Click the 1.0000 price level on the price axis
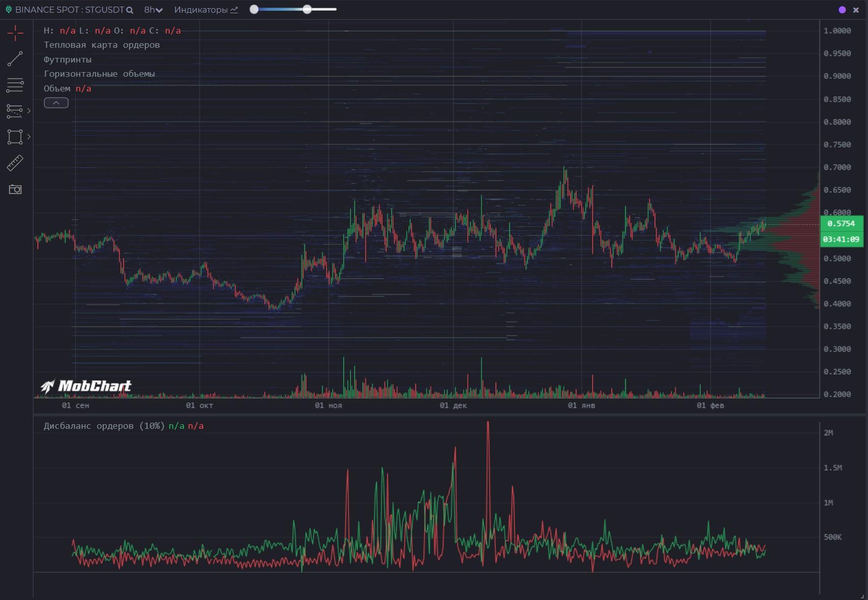Image resolution: width=868 pixels, height=600 pixels. pos(837,31)
